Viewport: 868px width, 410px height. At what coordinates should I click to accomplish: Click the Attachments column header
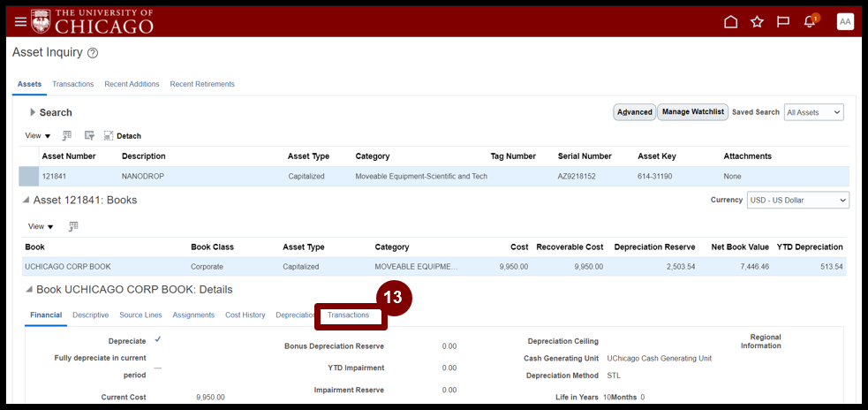click(747, 156)
